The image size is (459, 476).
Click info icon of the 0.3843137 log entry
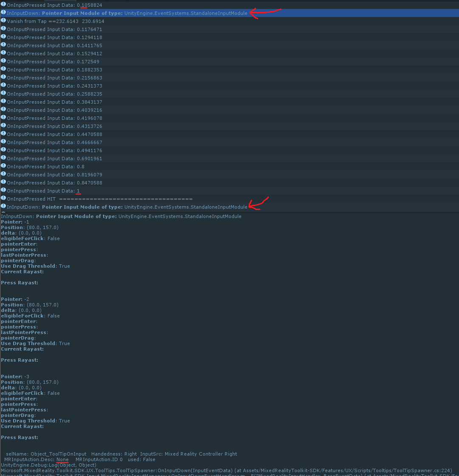(3, 102)
